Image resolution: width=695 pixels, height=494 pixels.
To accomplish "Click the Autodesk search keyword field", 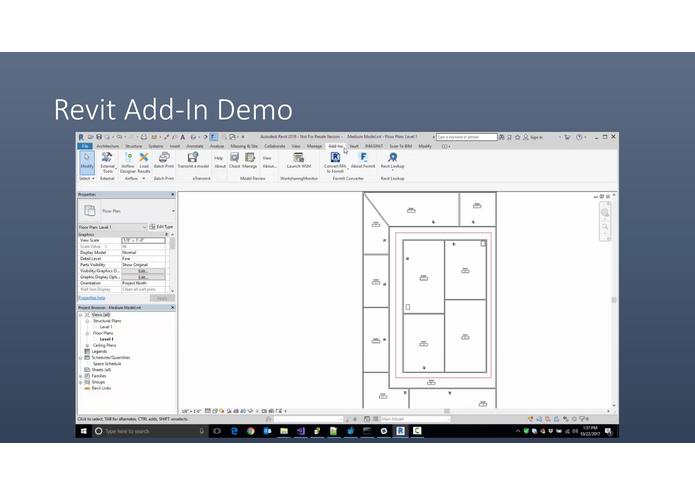I will [x=466, y=137].
